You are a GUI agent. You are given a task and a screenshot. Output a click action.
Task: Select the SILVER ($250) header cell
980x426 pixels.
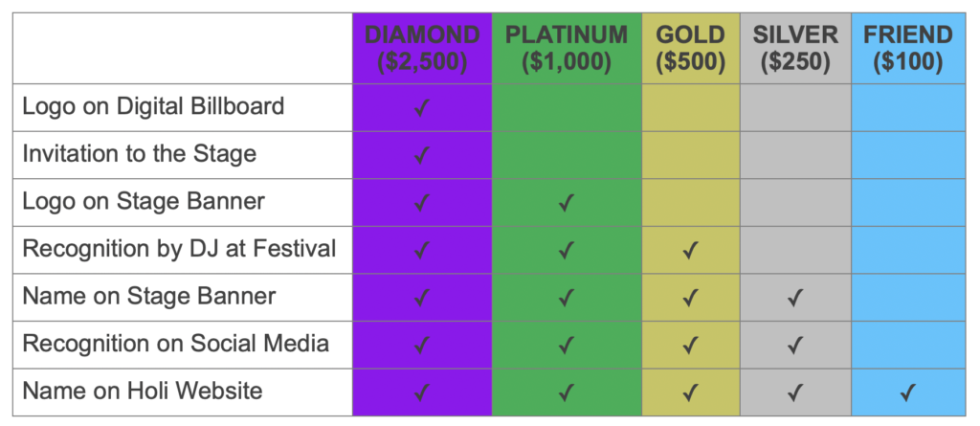click(x=795, y=48)
